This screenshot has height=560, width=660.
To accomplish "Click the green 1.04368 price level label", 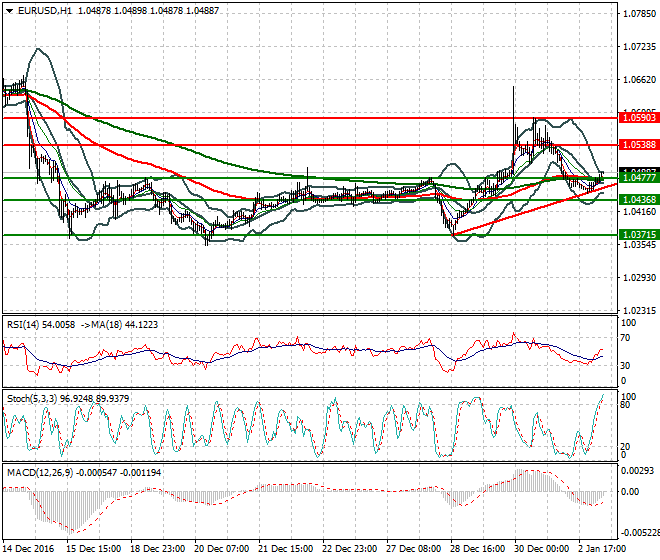I will pos(639,200).
